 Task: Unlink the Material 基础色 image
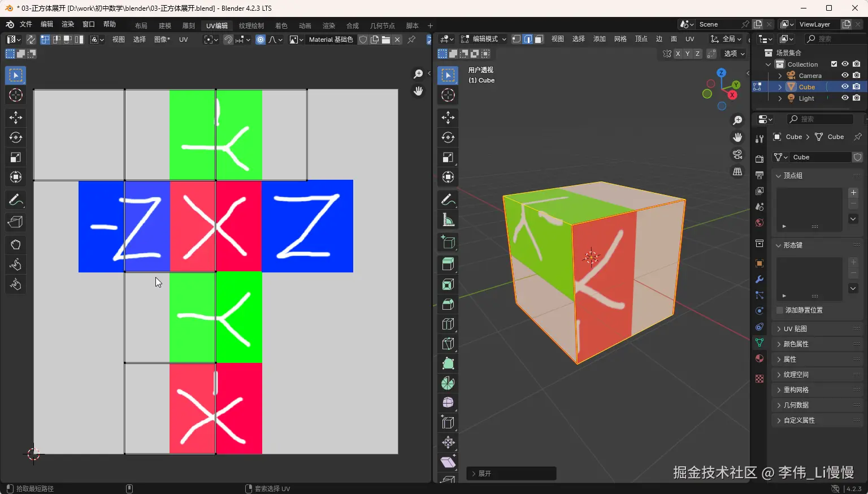(397, 40)
